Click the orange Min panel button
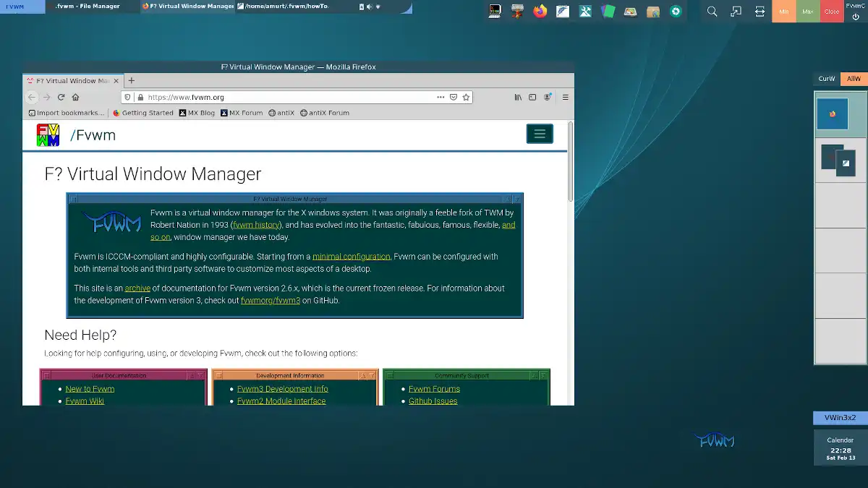 point(784,12)
